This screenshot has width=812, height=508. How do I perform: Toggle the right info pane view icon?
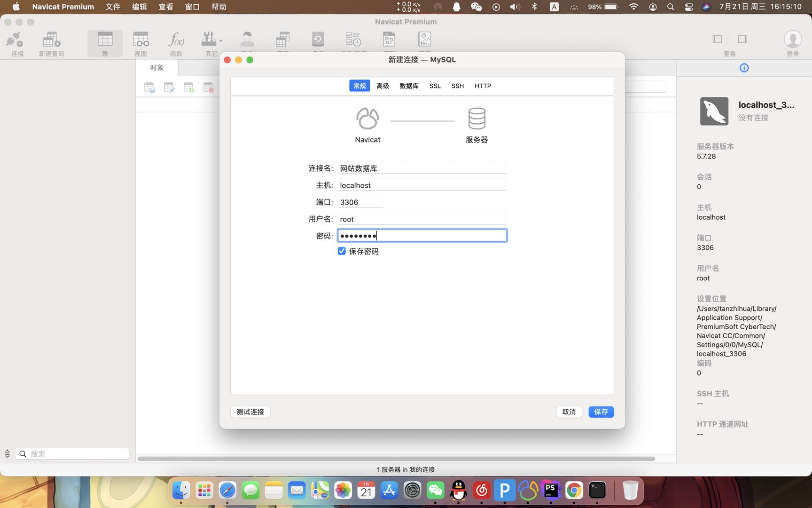coord(742,39)
